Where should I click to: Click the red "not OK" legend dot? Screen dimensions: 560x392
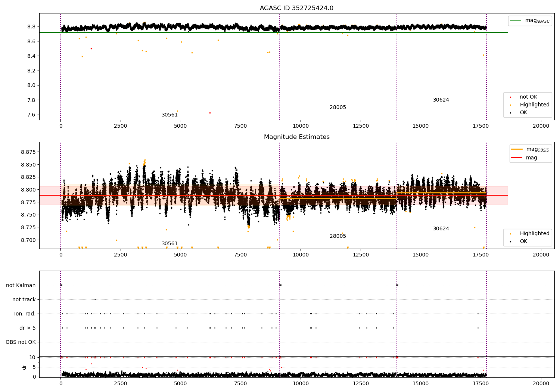click(x=510, y=97)
